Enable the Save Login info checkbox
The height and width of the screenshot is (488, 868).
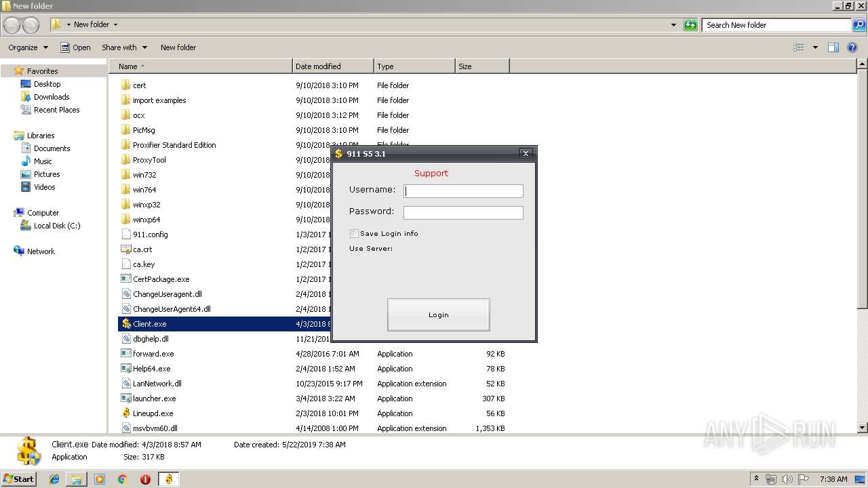(x=354, y=233)
